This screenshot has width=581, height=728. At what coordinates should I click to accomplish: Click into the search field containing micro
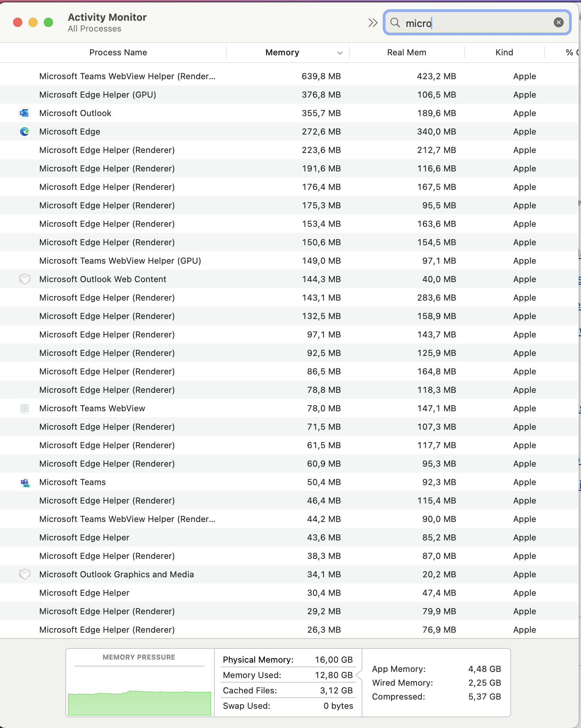(x=477, y=23)
